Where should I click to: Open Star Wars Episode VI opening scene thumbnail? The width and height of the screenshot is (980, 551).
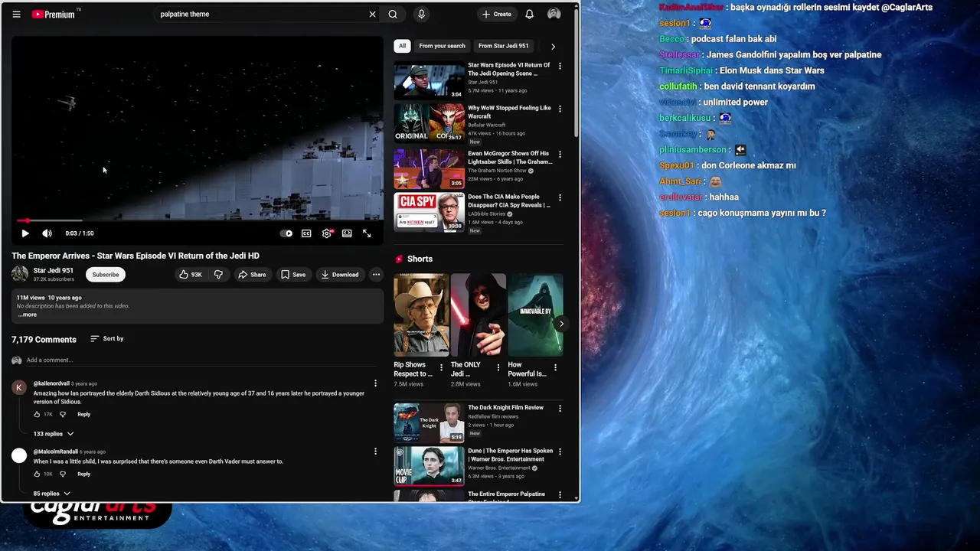point(429,80)
